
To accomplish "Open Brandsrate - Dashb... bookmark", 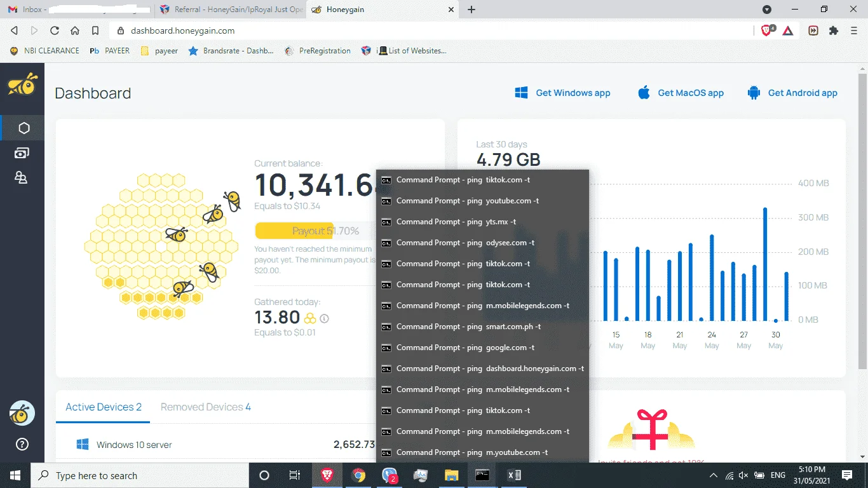I will pos(231,51).
